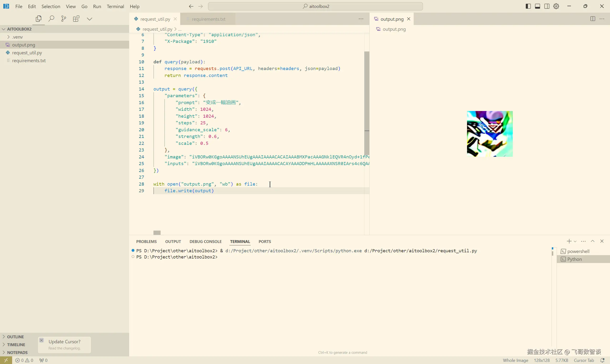Click Cursor Tab in status bar
610x364 pixels.
[584, 360]
